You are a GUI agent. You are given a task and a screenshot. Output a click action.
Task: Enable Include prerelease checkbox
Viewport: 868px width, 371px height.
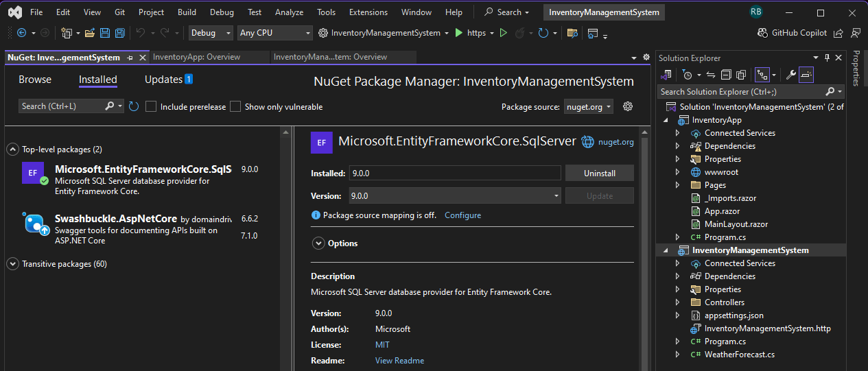click(152, 106)
